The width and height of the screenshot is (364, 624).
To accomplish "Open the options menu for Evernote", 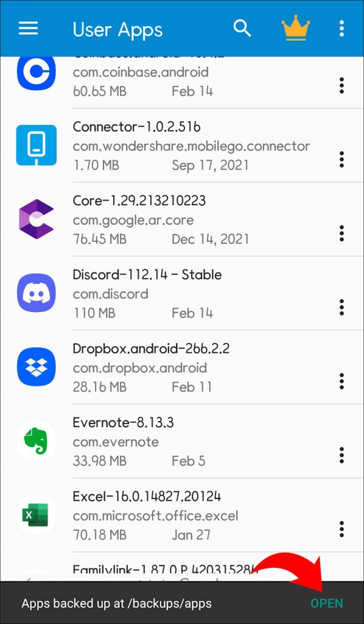I will click(x=342, y=455).
